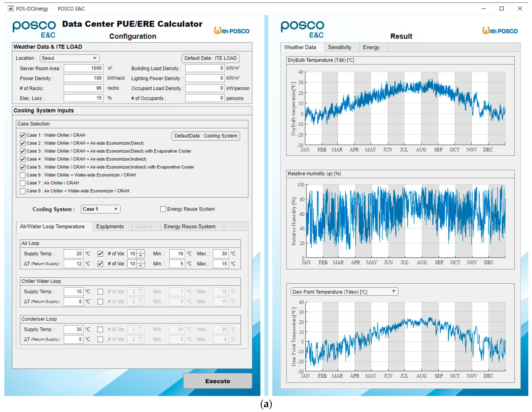Click Default Data : ITE LOAD button
Screen dimensions: 532x412
pos(210,58)
